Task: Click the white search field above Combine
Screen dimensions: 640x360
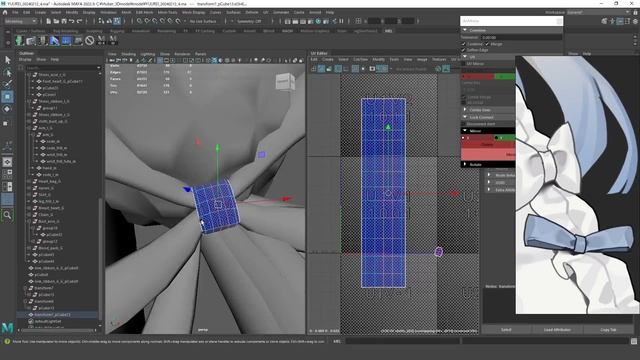Action: point(511,21)
